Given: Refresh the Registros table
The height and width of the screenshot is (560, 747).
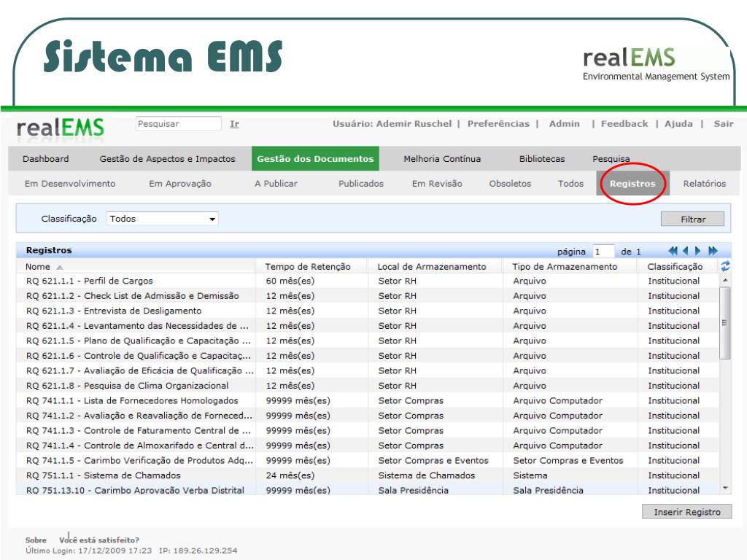Looking at the screenshot, I should click(725, 266).
